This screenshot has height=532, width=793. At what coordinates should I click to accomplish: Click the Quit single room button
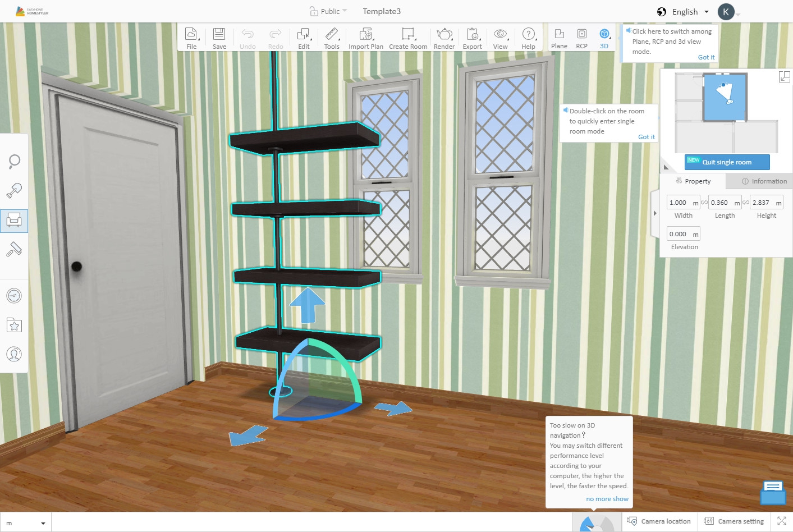[x=727, y=162]
